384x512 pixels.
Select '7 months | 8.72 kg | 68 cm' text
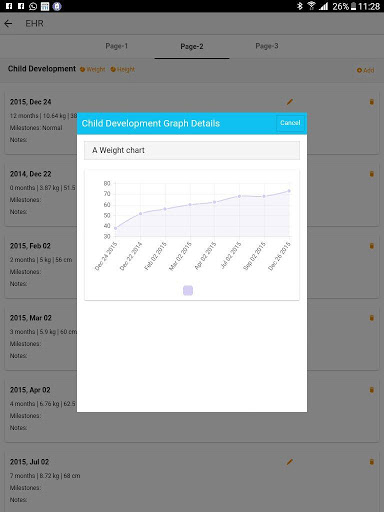coord(45,476)
